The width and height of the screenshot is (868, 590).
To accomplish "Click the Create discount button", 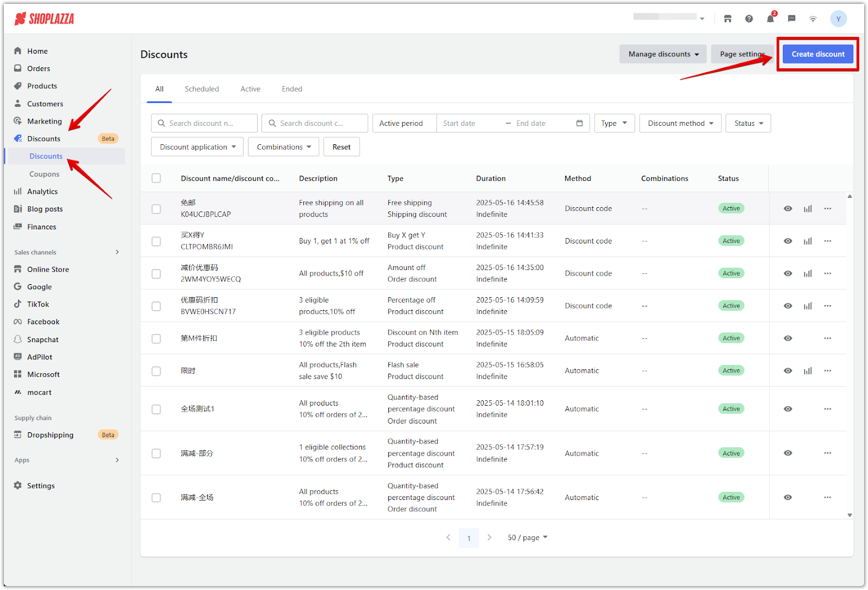I will (x=818, y=54).
